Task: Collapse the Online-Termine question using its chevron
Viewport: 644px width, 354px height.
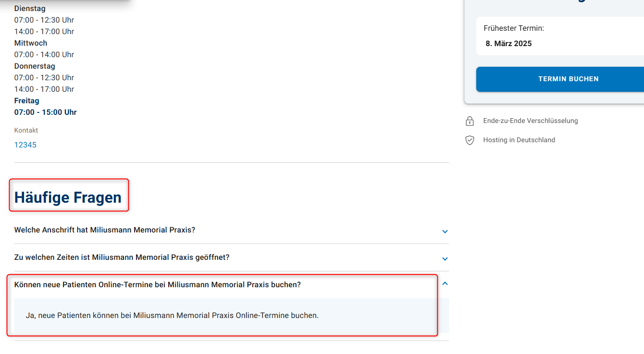Action: [445, 283]
